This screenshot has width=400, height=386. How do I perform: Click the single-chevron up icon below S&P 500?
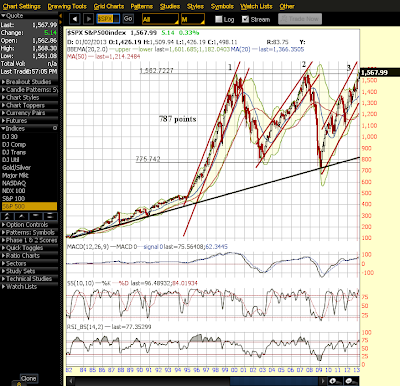(x=22, y=216)
